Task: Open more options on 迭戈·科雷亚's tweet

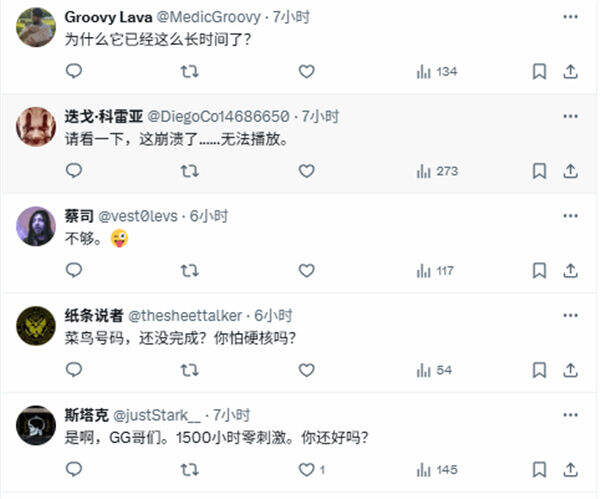Action: [x=569, y=116]
